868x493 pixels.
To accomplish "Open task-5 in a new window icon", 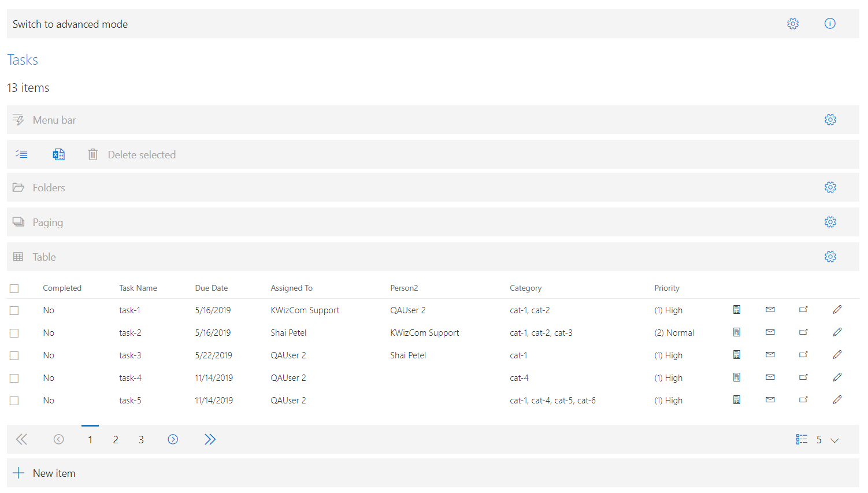I will tap(803, 399).
